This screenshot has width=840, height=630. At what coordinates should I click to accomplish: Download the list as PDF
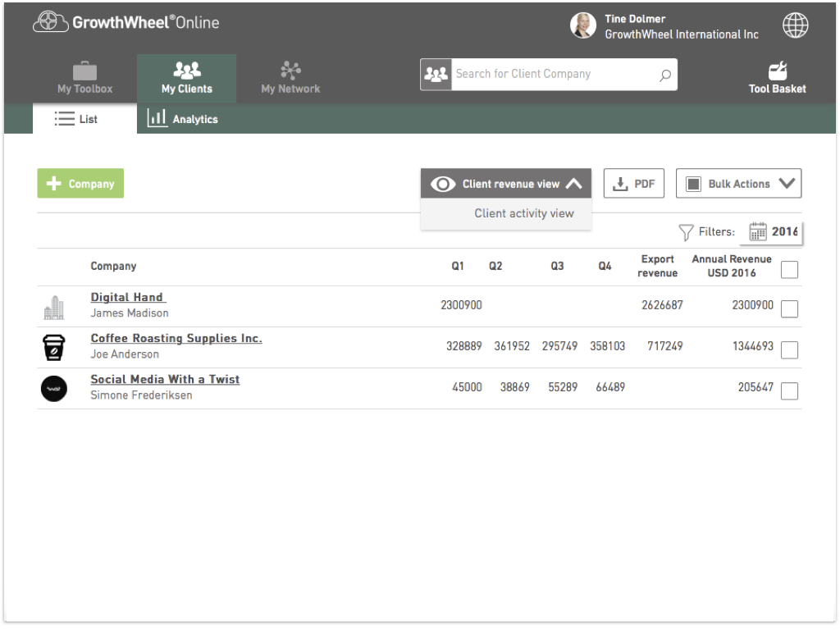(x=634, y=184)
